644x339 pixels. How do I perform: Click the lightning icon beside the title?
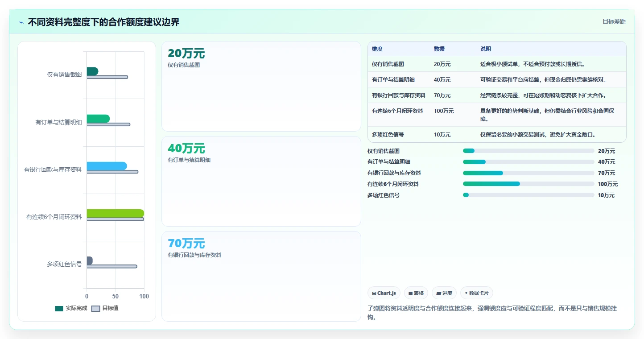coord(21,22)
